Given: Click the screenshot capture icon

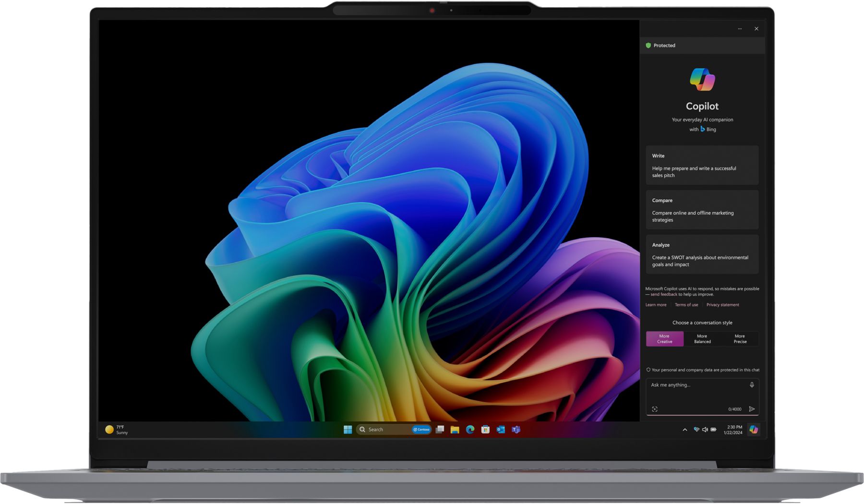Looking at the screenshot, I should [655, 409].
